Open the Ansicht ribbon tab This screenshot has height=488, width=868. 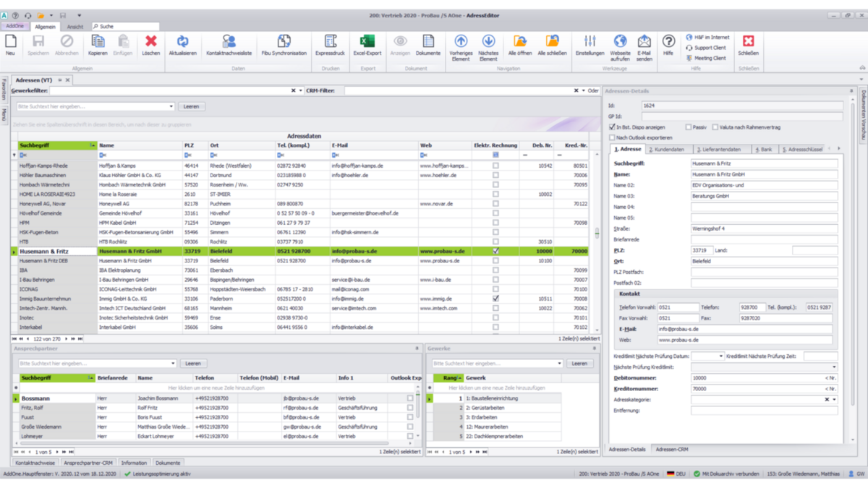pyautogui.click(x=75, y=27)
